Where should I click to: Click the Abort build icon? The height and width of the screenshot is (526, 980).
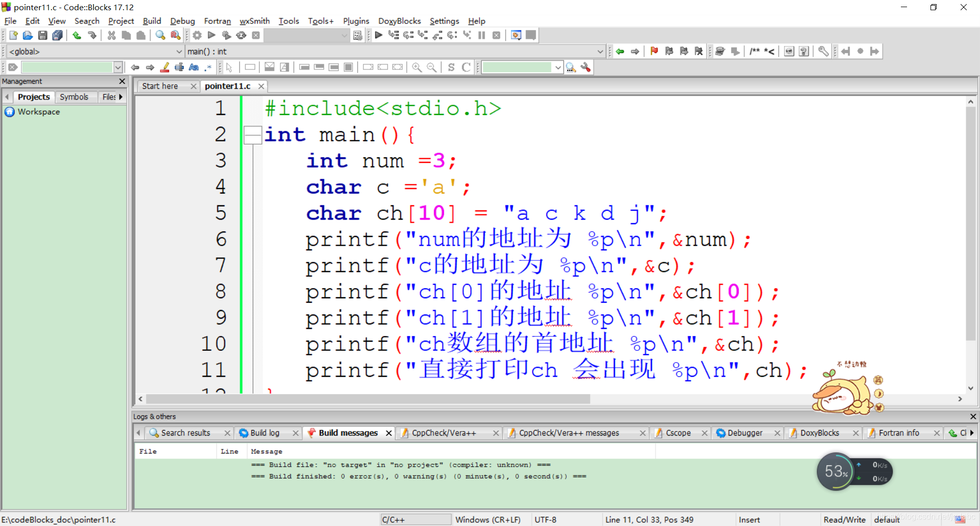(256, 35)
